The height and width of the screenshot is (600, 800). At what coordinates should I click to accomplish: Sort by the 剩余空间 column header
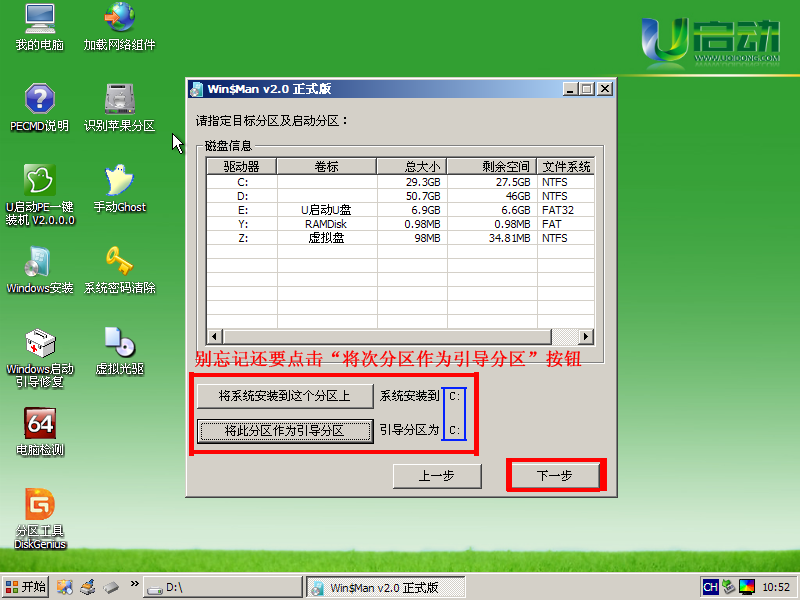pos(492,166)
